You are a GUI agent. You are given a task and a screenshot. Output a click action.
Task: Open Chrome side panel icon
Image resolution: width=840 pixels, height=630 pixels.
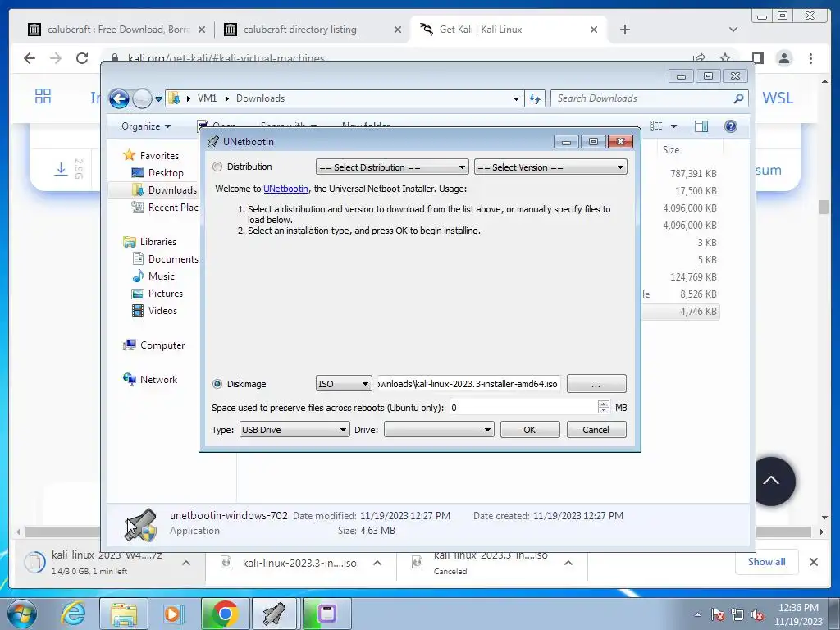click(757, 58)
